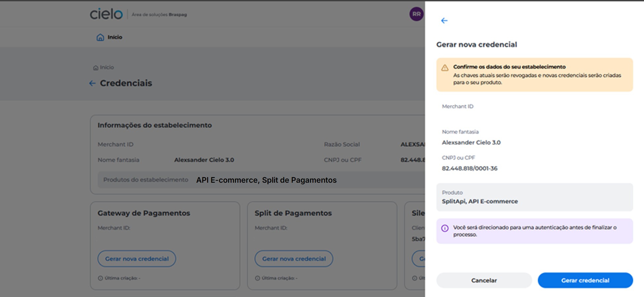The height and width of the screenshot is (297, 644).
Task: Click the Produto field showing SplitApi, API E-commerce
Action: 534,197
